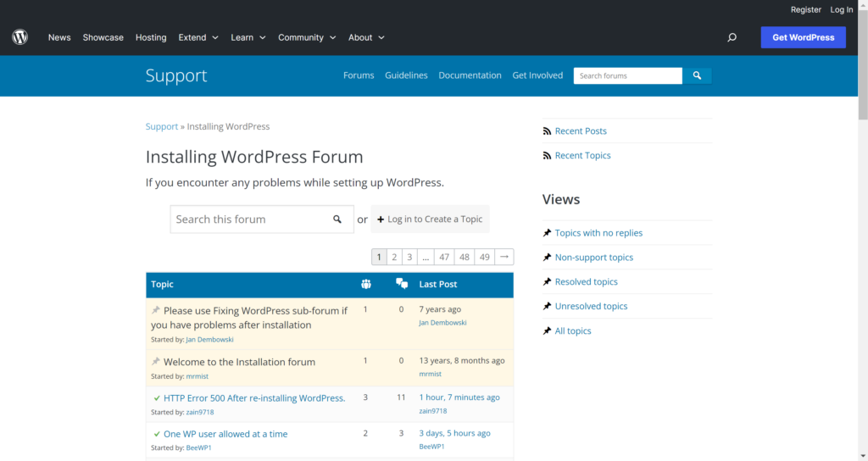This screenshot has width=868, height=461.
Task: Go to next page with arrow button
Action: coord(504,257)
